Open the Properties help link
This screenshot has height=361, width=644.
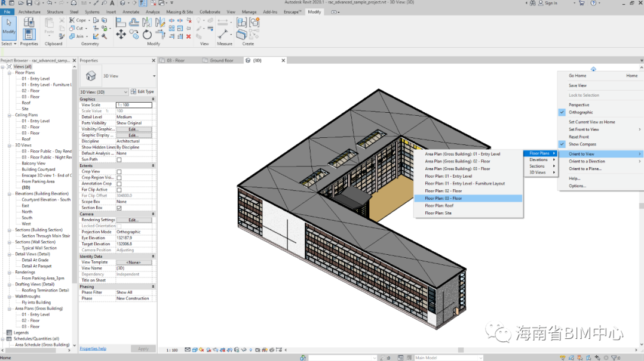(x=93, y=348)
